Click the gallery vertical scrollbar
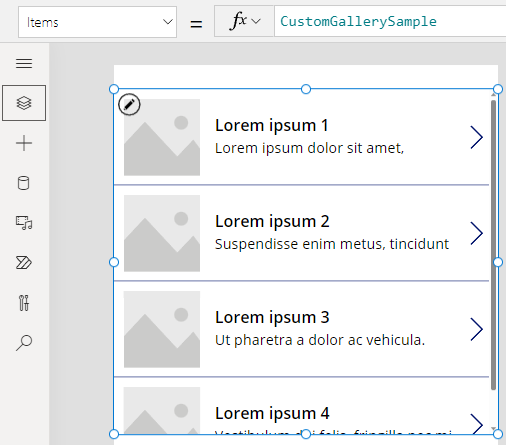 (493, 245)
